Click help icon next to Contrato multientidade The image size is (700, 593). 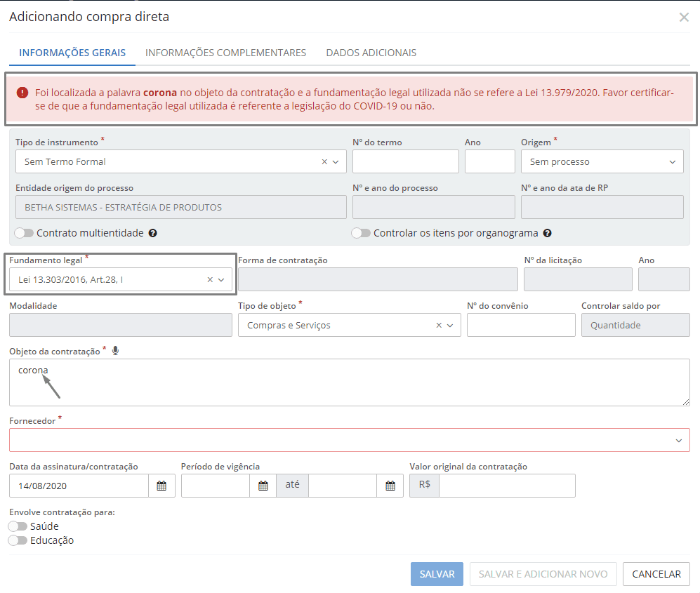(152, 233)
